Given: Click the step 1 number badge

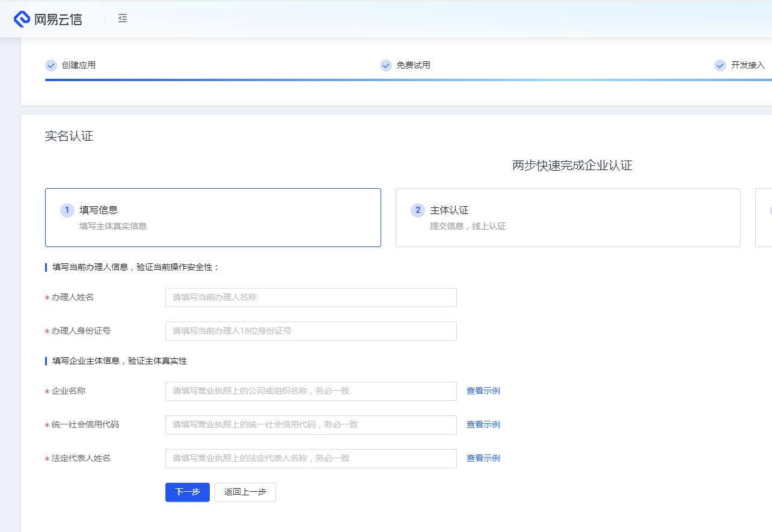Looking at the screenshot, I should point(67,210).
